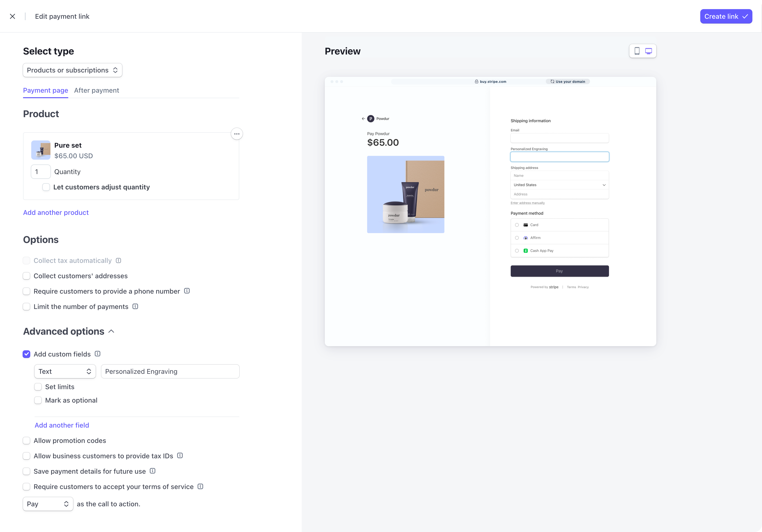
Task: Click the Personalized Engraving field in preview
Action: 559,157
